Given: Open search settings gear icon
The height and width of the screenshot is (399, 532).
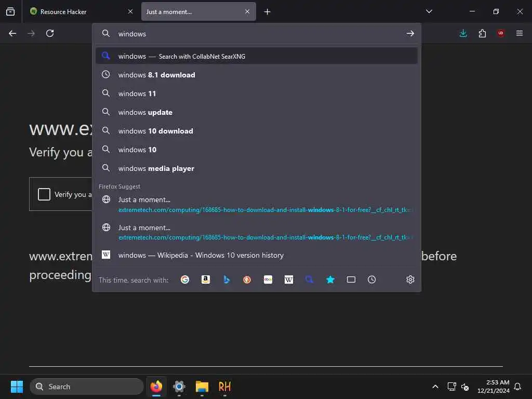Looking at the screenshot, I should click(410, 280).
